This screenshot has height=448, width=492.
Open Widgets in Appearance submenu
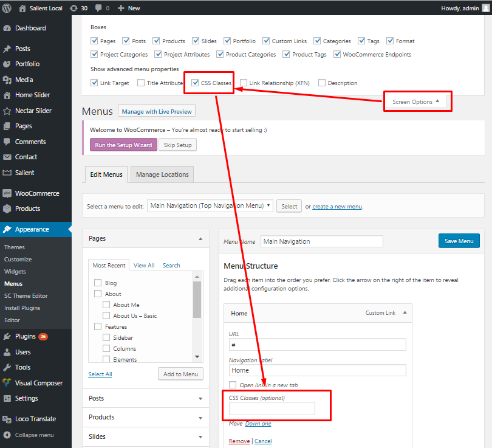point(15,272)
